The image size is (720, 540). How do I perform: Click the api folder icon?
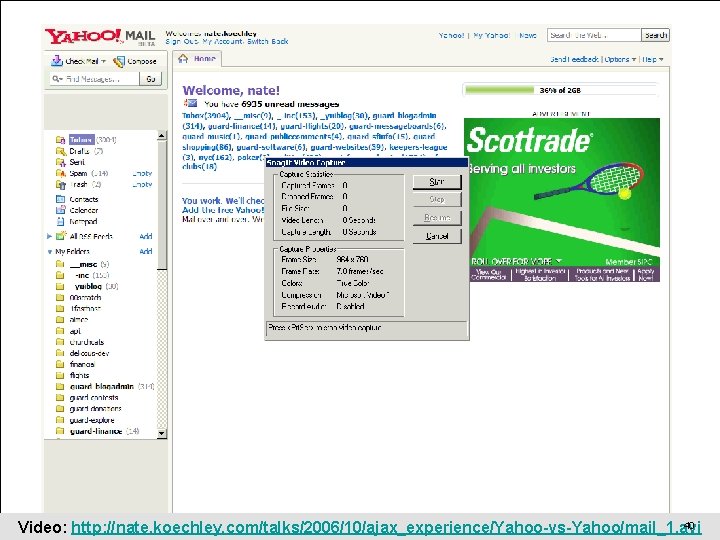[x=60, y=331]
